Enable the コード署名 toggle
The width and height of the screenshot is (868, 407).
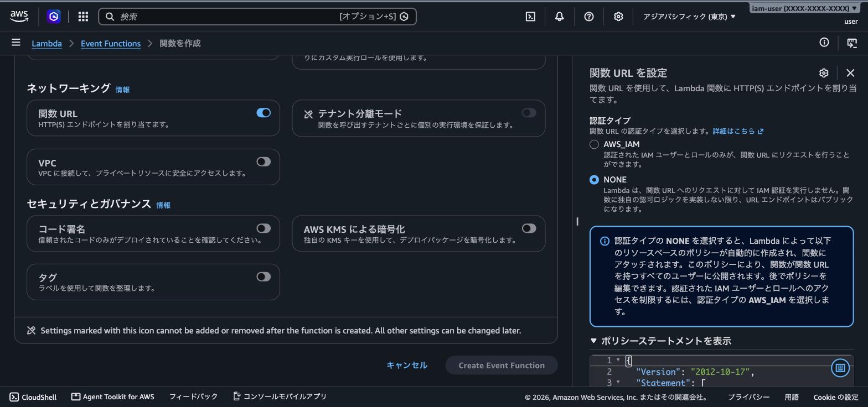pyautogui.click(x=263, y=228)
